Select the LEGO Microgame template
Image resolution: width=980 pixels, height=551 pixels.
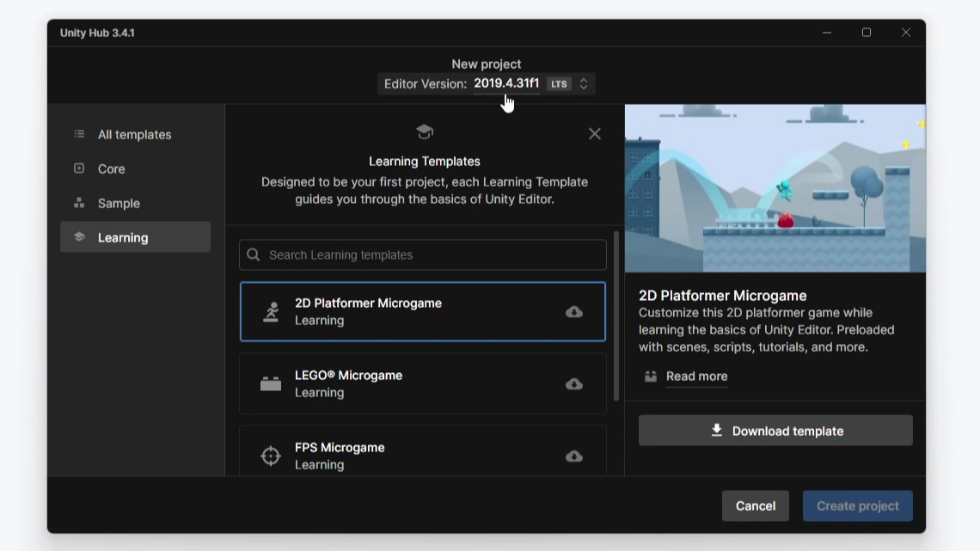pos(422,383)
